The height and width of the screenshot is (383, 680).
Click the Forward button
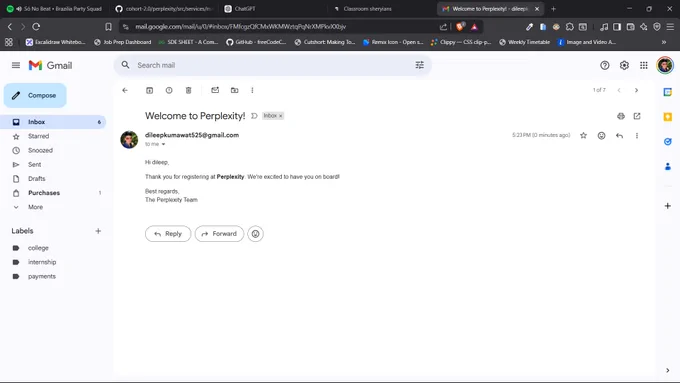(219, 234)
